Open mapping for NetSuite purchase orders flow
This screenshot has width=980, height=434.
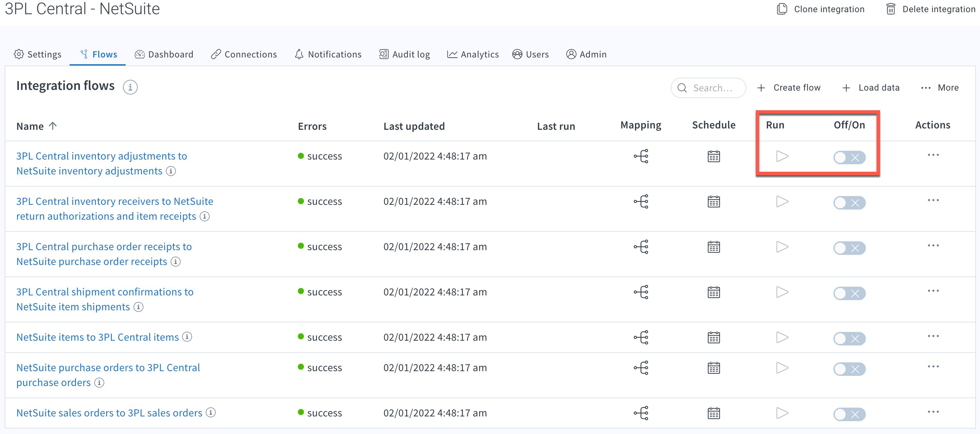point(641,368)
